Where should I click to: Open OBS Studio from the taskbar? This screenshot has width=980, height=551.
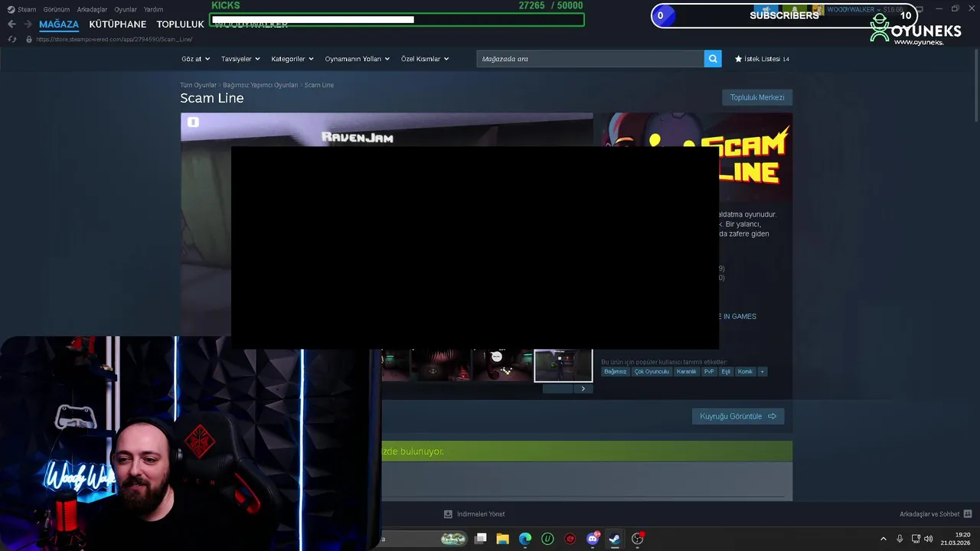[x=637, y=539]
